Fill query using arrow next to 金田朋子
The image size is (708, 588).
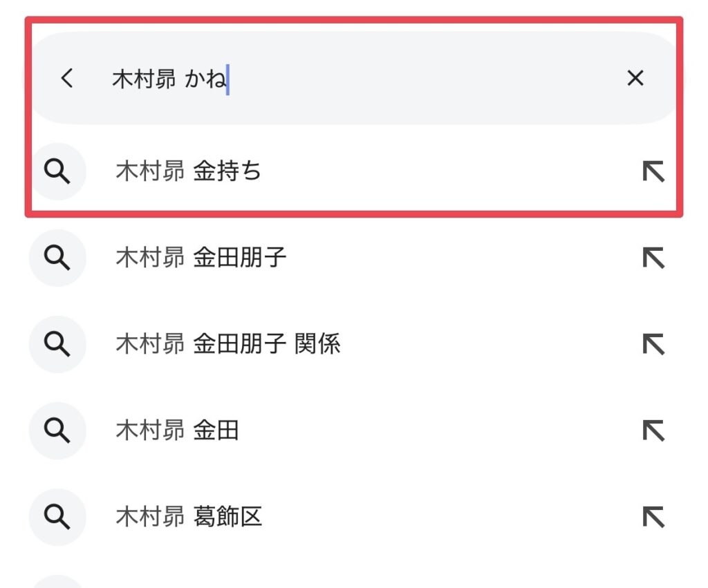pyautogui.click(x=653, y=258)
